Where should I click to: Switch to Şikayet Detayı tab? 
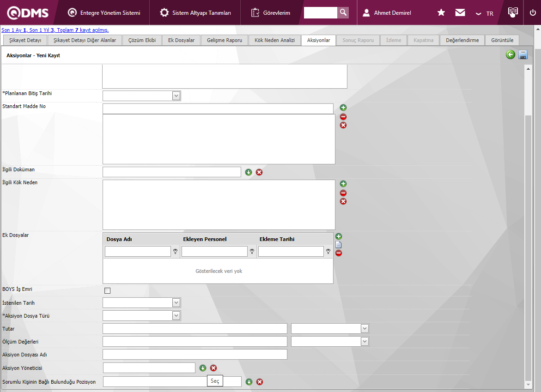[x=25, y=40]
